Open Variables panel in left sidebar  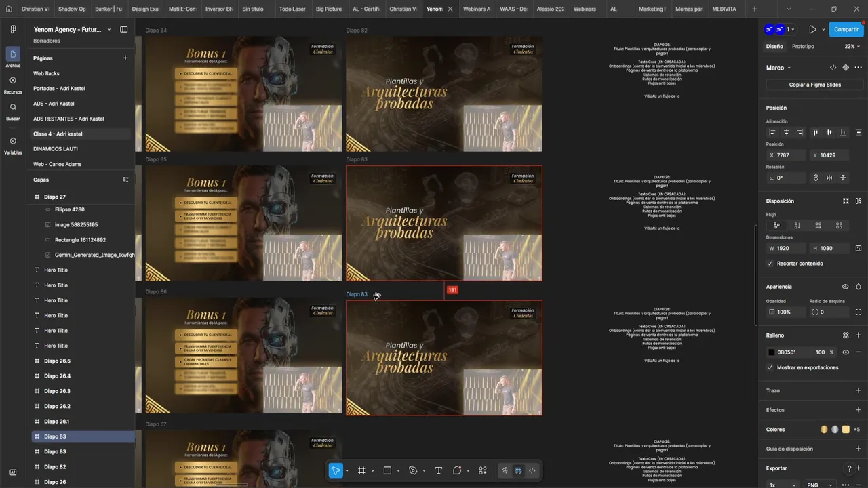pos(13,145)
